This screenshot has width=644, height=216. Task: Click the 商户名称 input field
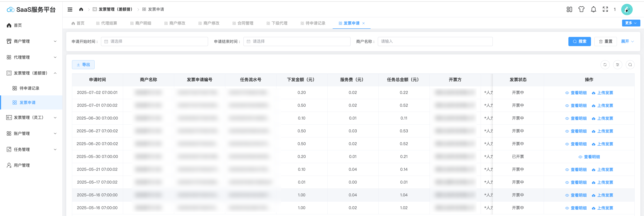click(x=435, y=42)
